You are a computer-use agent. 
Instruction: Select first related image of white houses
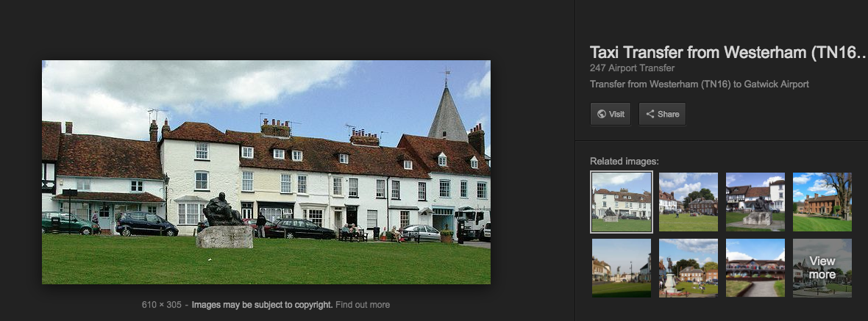point(621,202)
